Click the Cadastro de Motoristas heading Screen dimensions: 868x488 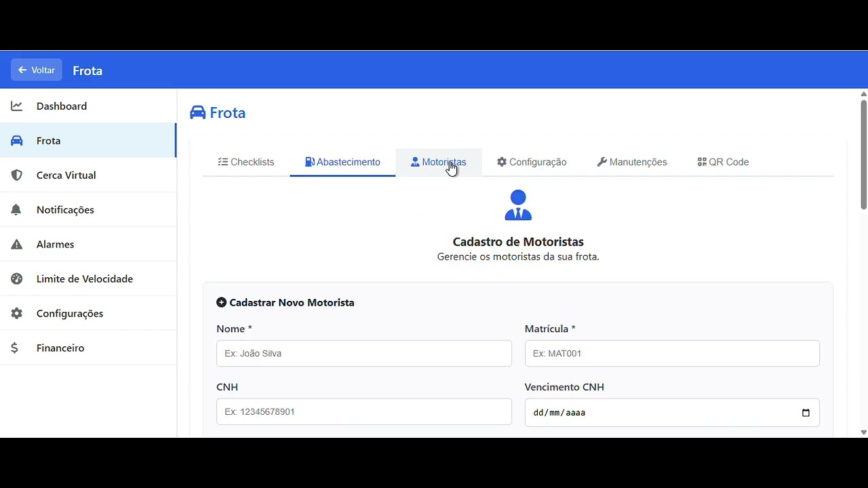(x=518, y=242)
